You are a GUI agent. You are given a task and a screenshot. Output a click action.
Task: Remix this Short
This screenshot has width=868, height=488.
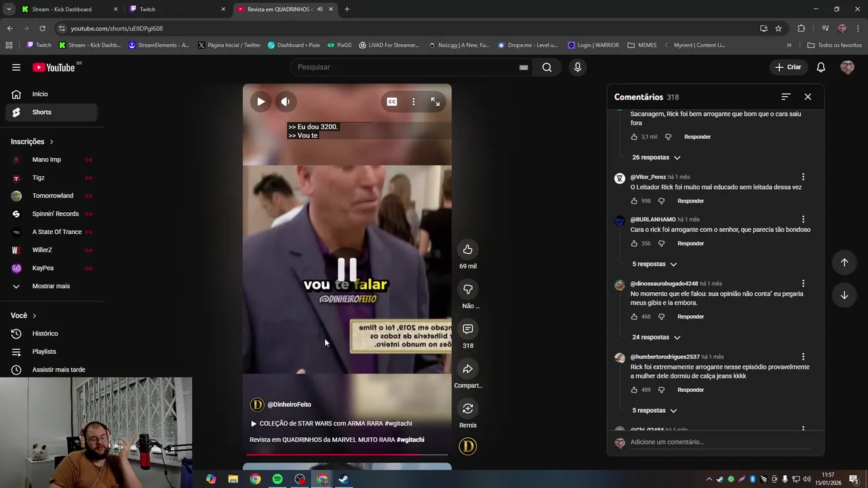tap(468, 409)
